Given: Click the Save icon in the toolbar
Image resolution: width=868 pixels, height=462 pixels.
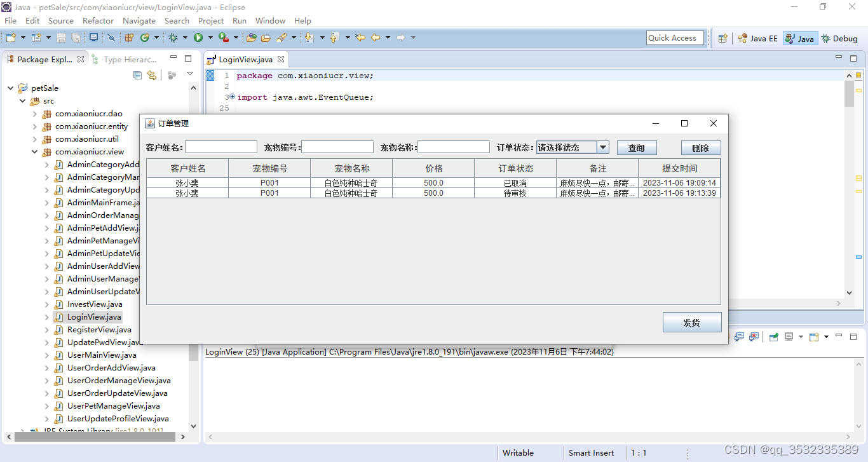Looking at the screenshot, I should (x=61, y=38).
